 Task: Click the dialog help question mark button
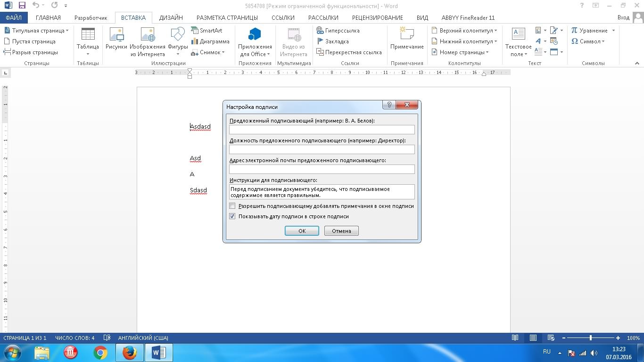[389, 105]
